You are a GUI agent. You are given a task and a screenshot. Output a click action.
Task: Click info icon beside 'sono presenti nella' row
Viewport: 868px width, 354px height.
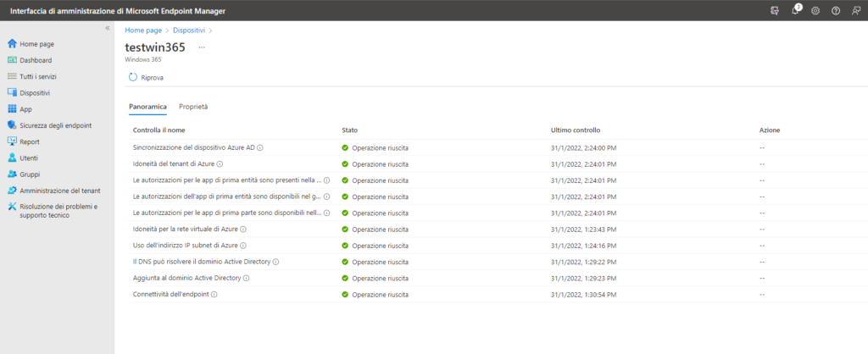point(326,180)
